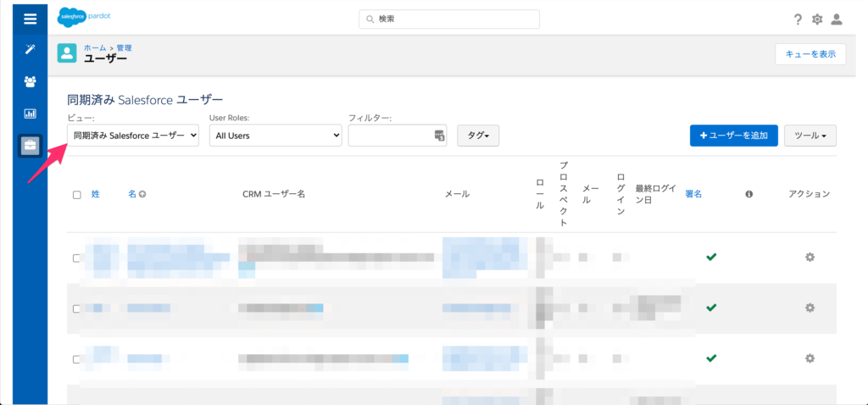The width and height of the screenshot is (868, 405).
Task: Open the user profile icon in top bar
Action: tap(837, 19)
